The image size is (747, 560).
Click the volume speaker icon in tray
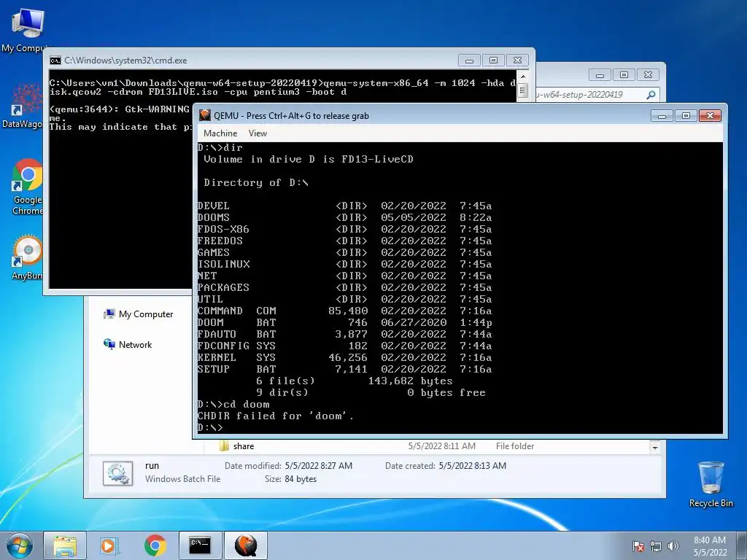[673, 546]
